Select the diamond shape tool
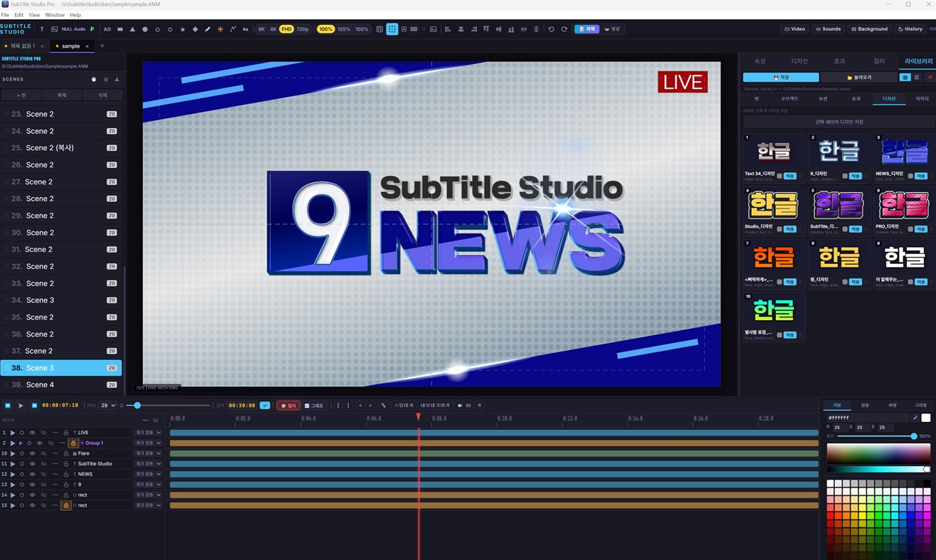936x560 pixels. [195, 29]
